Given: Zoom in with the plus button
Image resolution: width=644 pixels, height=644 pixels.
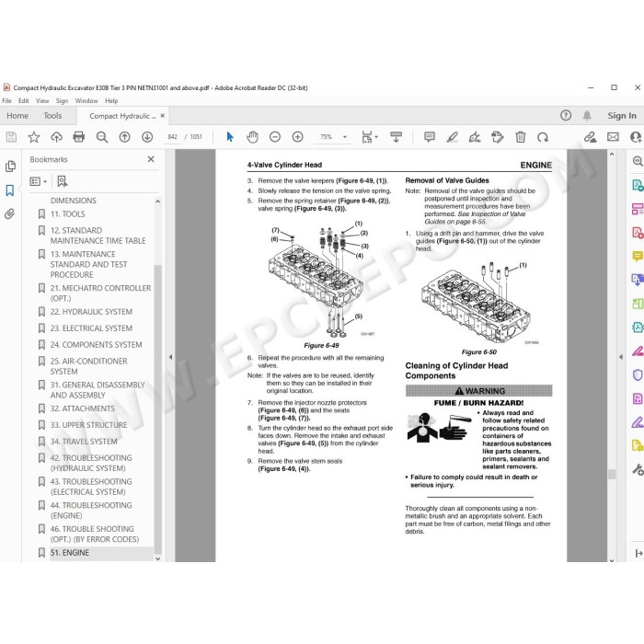Looking at the screenshot, I should click(297, 137).
